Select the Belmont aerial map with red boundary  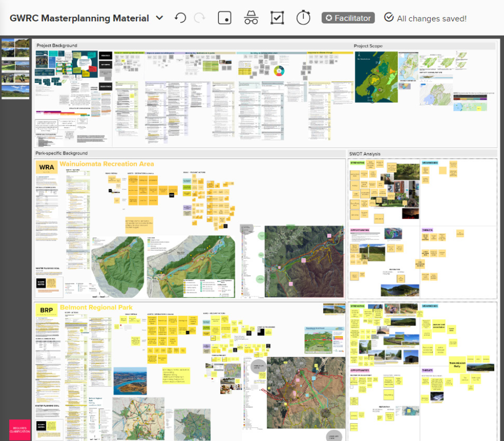pos(306,393)
